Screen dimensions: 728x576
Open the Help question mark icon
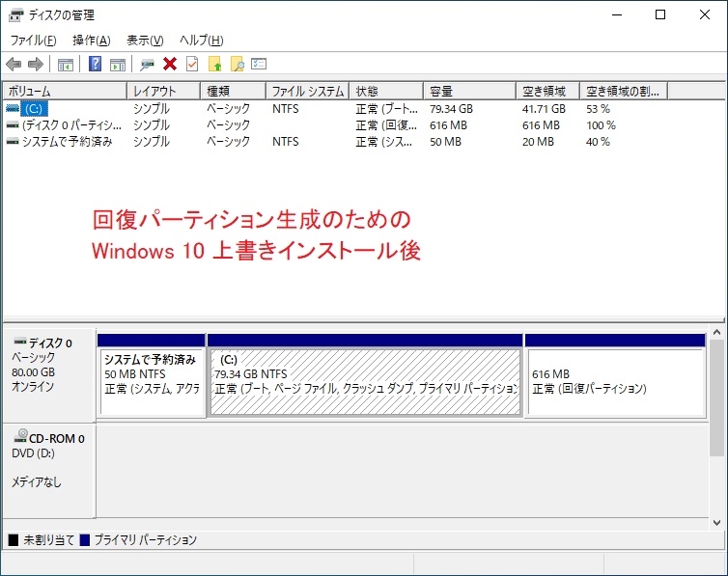pyautogui.click(x=96, y=64)
